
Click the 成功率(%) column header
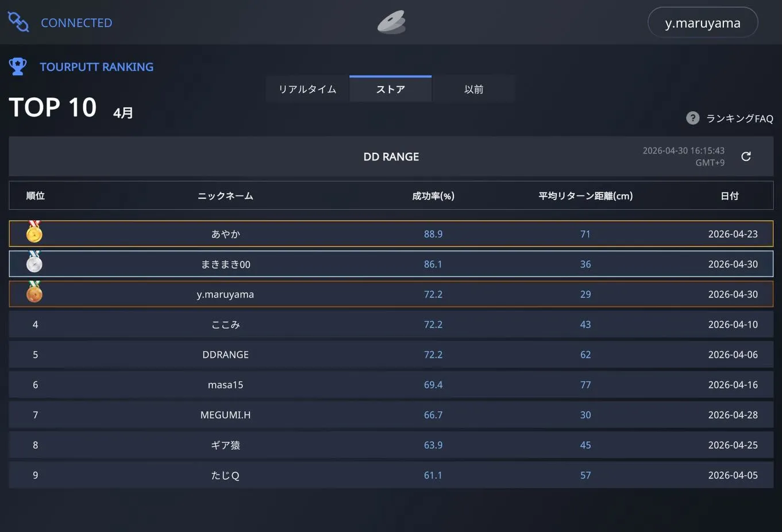pos(433,195)
